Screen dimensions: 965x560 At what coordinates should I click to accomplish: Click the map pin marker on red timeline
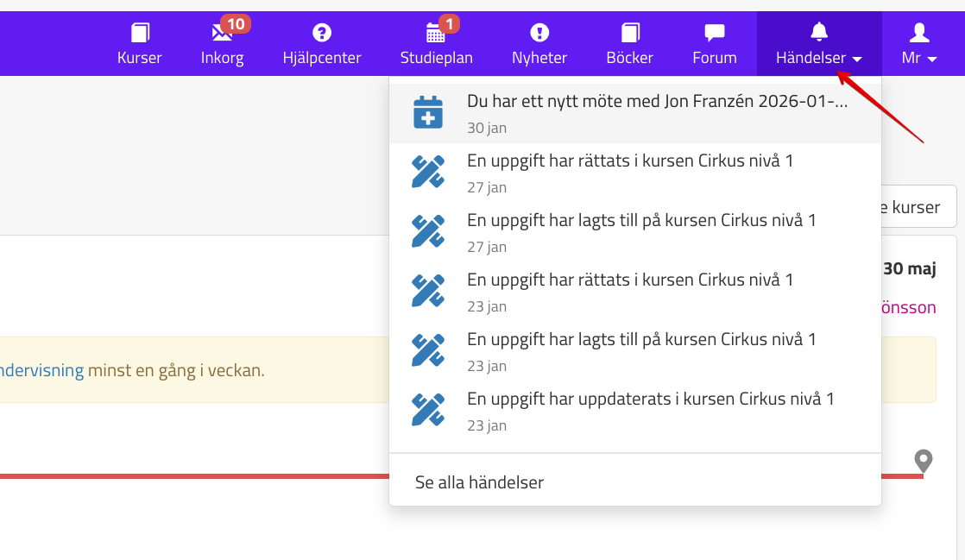tap(924, 462)
